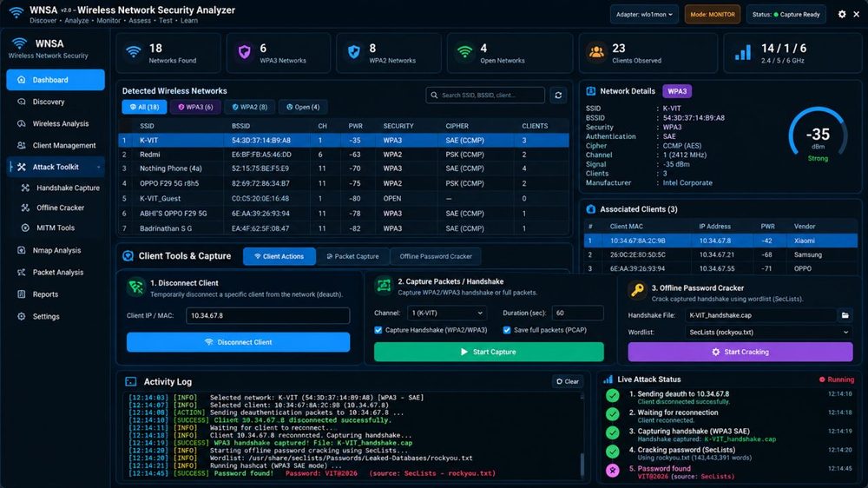Click the shield icon on the WPA3 Networks card
Viewport: 868px width, 488px height.
click(x=244, y=53)
